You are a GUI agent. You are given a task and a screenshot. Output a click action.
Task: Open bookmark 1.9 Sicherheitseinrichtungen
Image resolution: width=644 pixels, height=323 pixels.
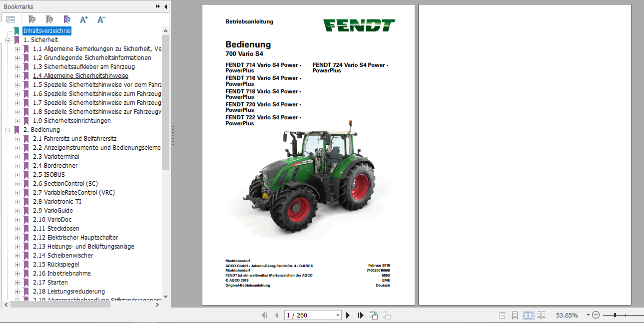click(72, 121)
